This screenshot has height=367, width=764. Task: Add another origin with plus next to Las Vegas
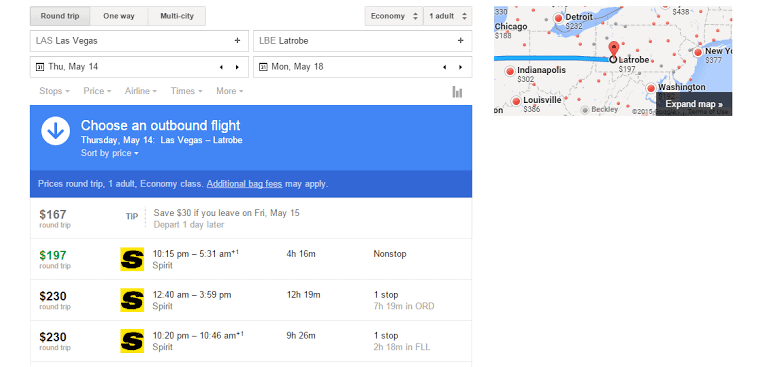coord(237,40)
